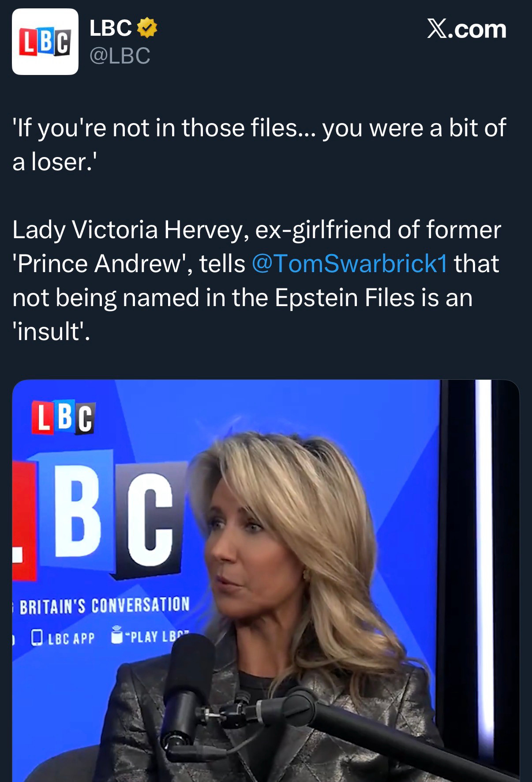532x782 pixels.
Task: Click the speaker icon beside PLAY LBC
Action: pyautogui.click(x=116, y=635)
